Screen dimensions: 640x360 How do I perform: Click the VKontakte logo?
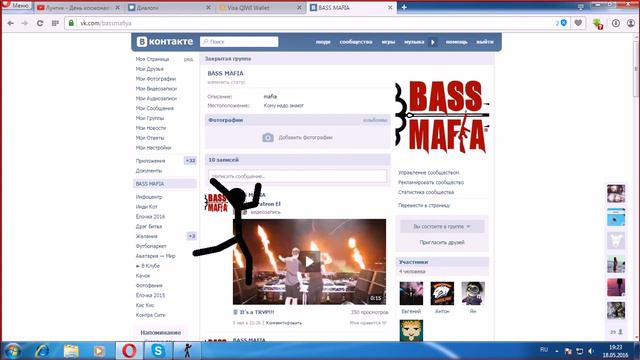pyautogui.click(x=164, y=42)
